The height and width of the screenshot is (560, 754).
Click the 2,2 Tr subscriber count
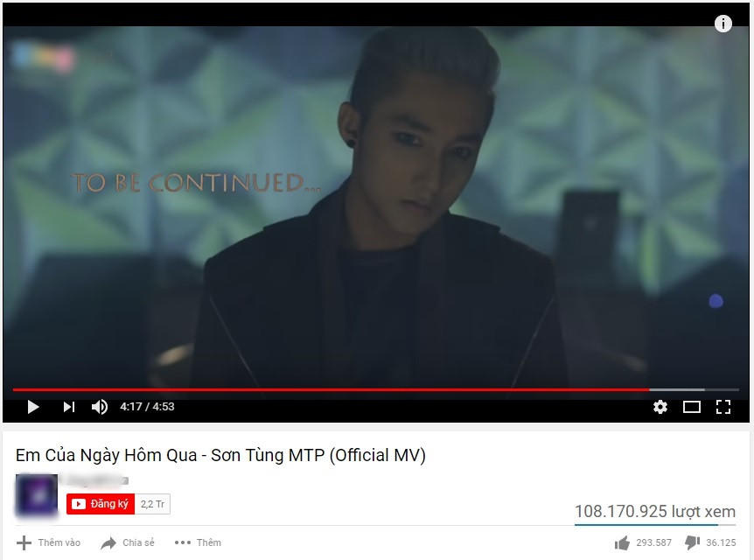pyautogui.click(x=152, y=504)
